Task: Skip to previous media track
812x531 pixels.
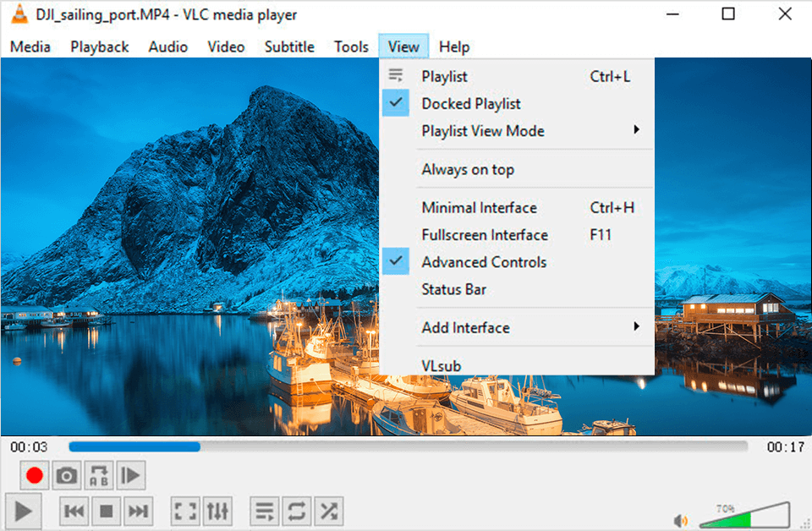Action: pos(74,511)
